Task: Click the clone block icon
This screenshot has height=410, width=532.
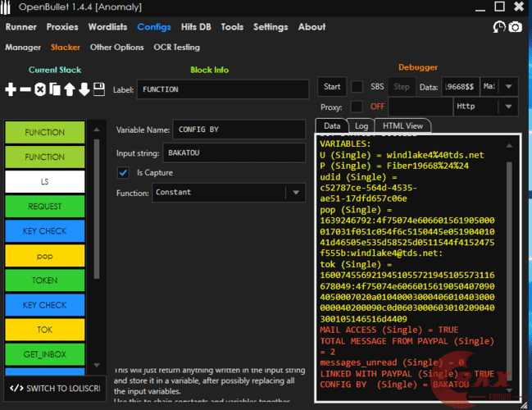Action: (54, 89)
